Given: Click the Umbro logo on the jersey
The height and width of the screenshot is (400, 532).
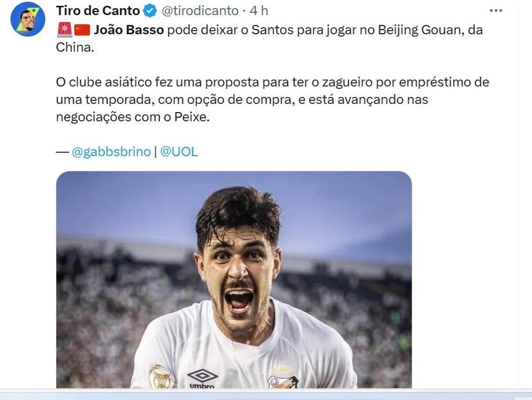Looking at the screenshot, I should coord(202,379).
